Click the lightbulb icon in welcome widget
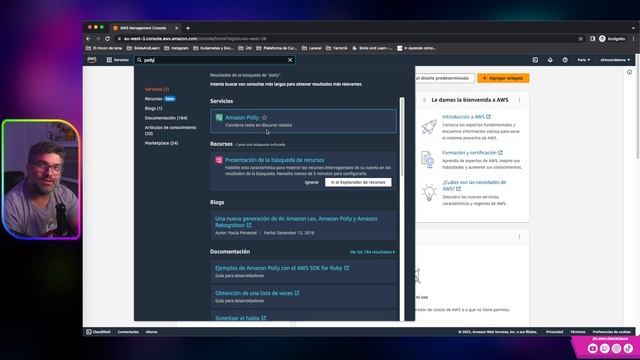 click(x=429, y=192)
